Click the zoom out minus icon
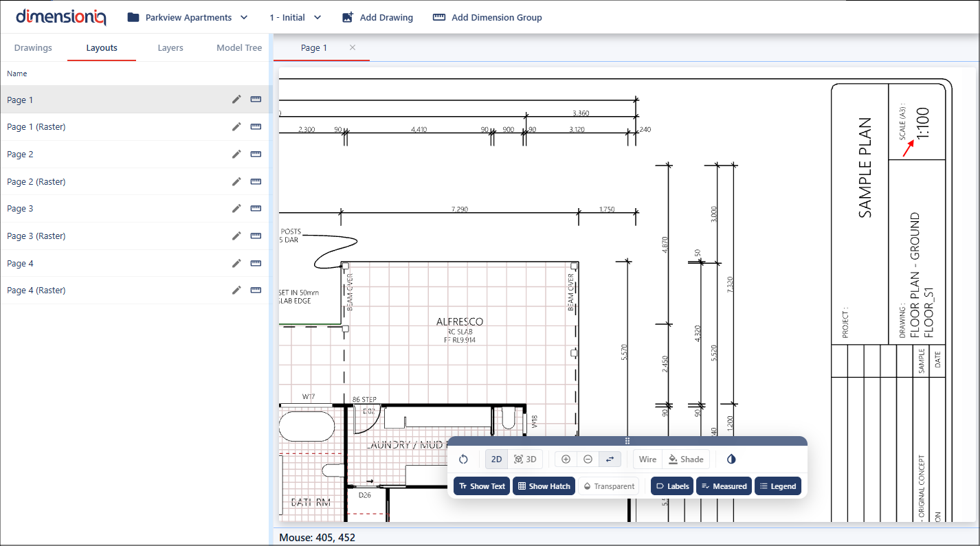The width and height of the screenshot is (980, 546). tap(588, 459)
